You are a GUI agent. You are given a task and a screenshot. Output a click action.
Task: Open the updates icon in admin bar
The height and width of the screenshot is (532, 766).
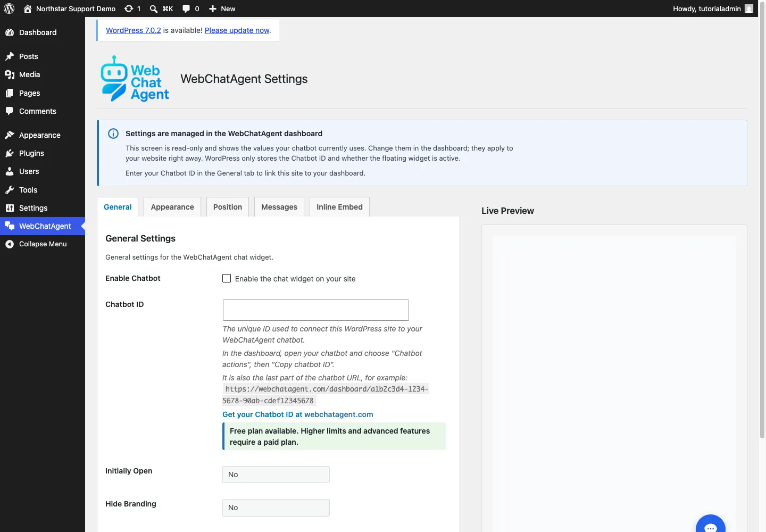129,9
